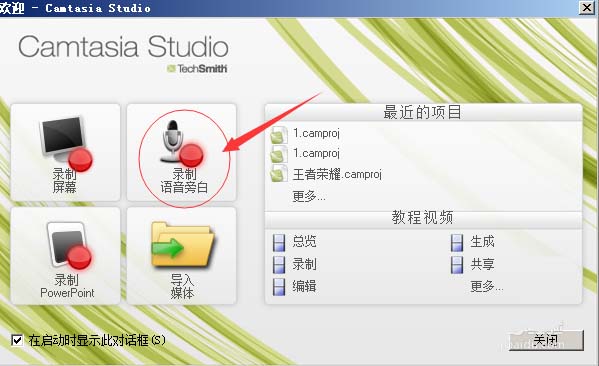599x366 pixels.
Task: Click the film icon next to 总览
Action: coord(279,242)
